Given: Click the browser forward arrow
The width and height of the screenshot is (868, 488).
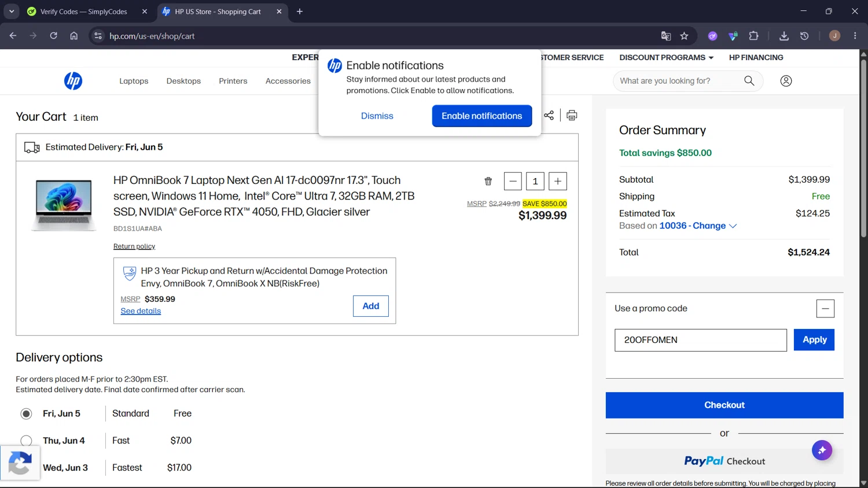Looking at the screenshot, I should pyautogui.click(x=33, y=36).
